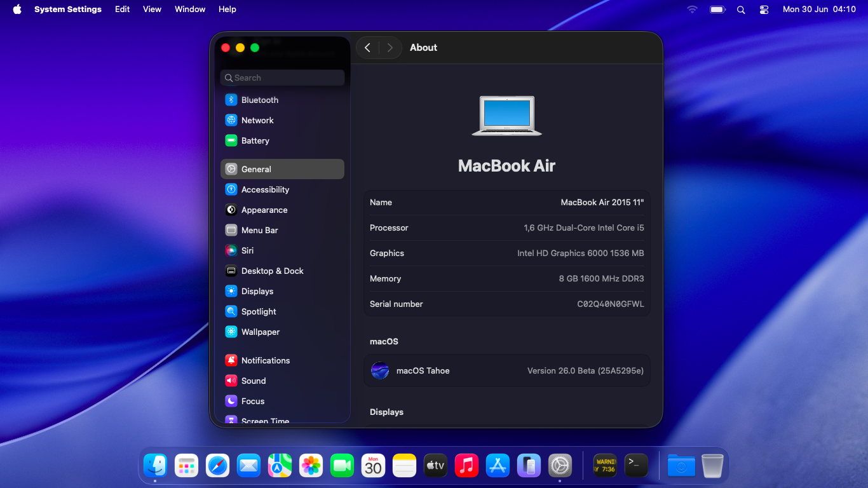Image resolution: width=868 pixels, height=488 pixels.
Task: Open the Downloads folder in Dock
Action: point(681,466)
